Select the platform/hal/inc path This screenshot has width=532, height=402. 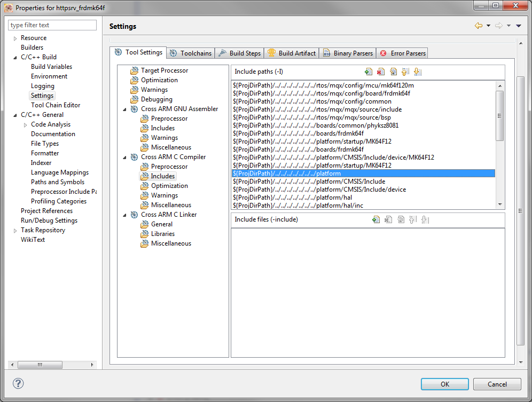(x=363, y=206)
